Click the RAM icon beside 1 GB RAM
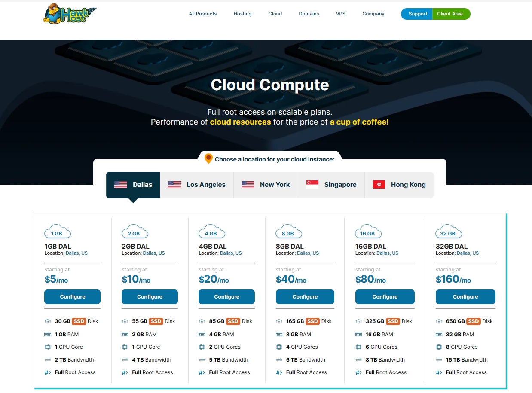Screen dimensions: 532x393 point(48,334)
